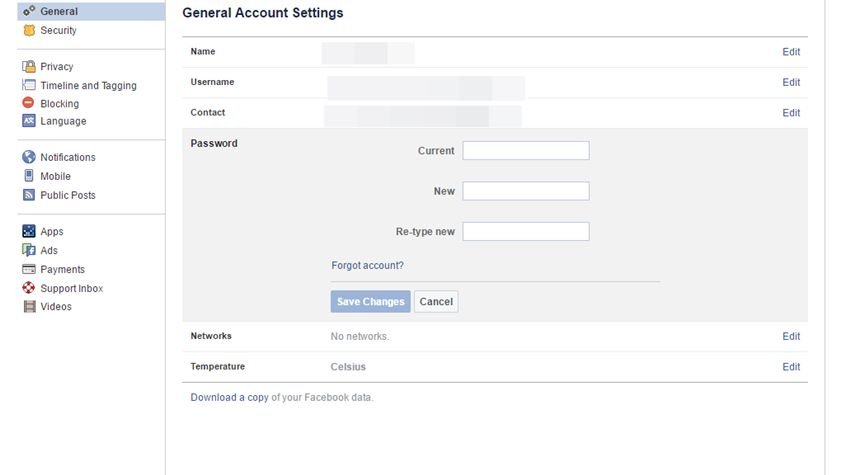Viewport: 850px width, 475px height.
Task: Open the Blocking settings page
Action: tap(60, 104)
